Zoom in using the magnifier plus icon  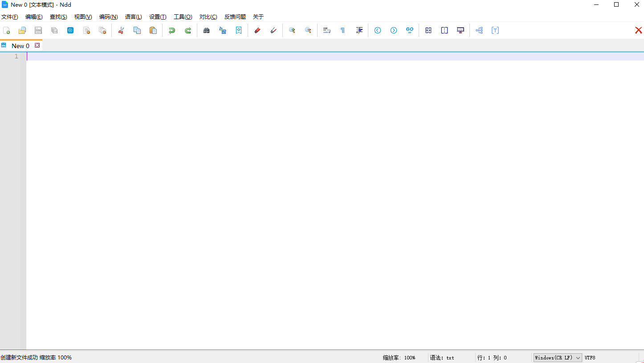292,30
